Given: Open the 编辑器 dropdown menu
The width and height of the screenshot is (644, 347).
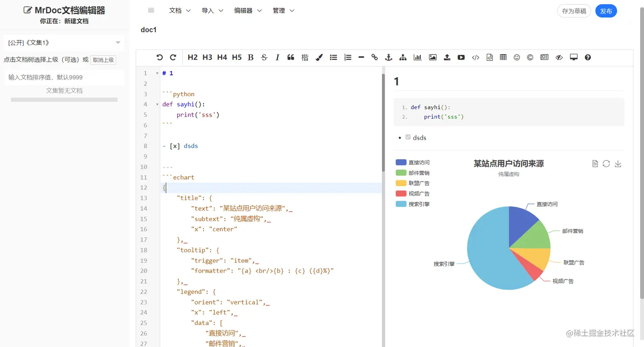Looking at the screenshot, I should pyautogui.click(x=248, y=11).
